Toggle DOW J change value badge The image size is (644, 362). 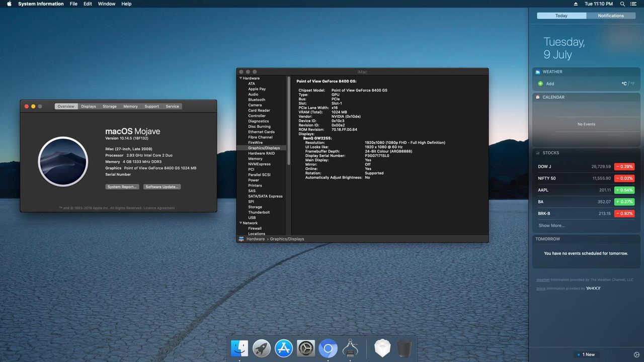[624, 166]
